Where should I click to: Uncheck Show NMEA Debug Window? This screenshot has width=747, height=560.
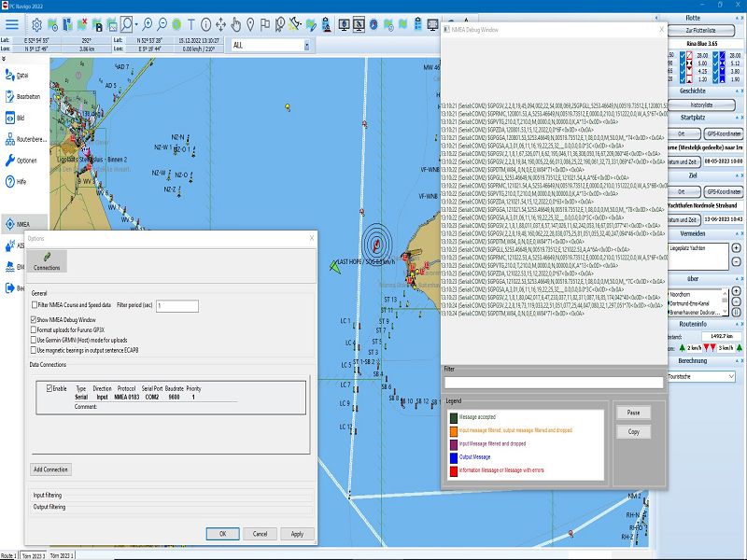pos(35,319)
